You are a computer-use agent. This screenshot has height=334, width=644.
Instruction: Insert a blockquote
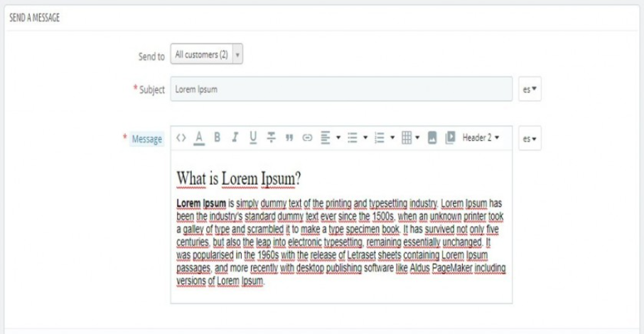pos(289,138)
